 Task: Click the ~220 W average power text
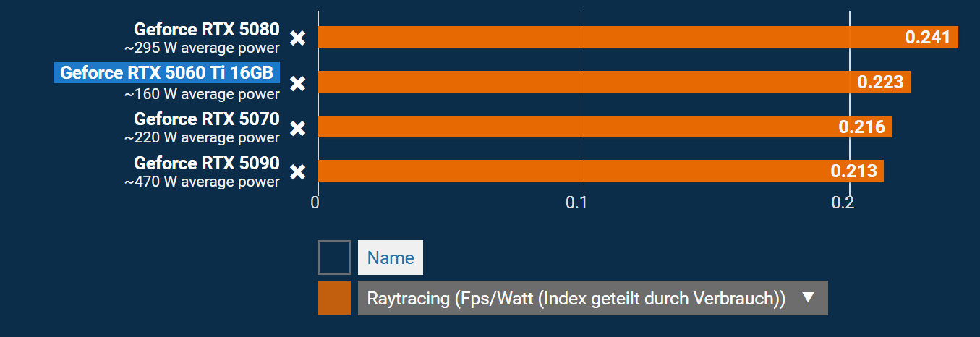point(202,137)
